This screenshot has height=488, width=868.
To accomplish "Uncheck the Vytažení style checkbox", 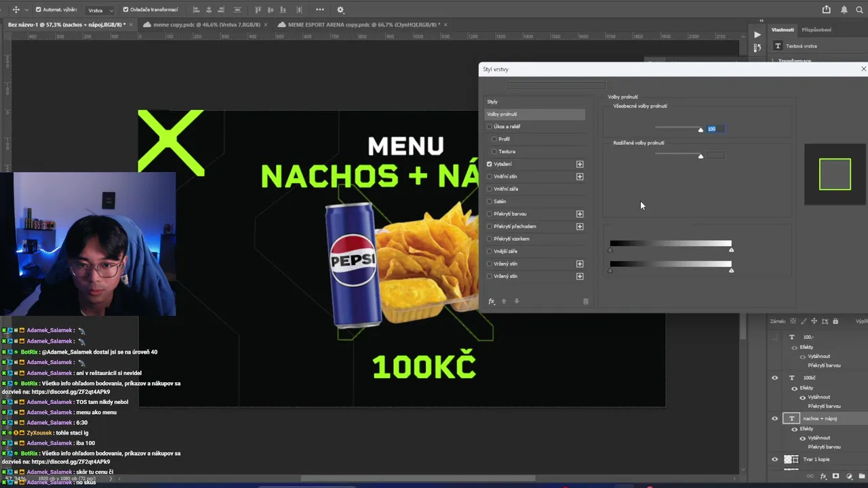I will click(490, 164).
